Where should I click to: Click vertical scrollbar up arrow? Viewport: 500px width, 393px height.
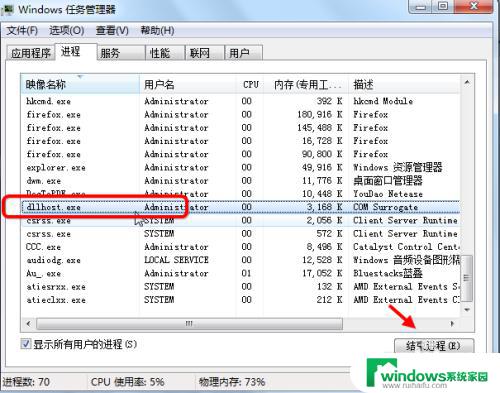click(x=467, y=82)
